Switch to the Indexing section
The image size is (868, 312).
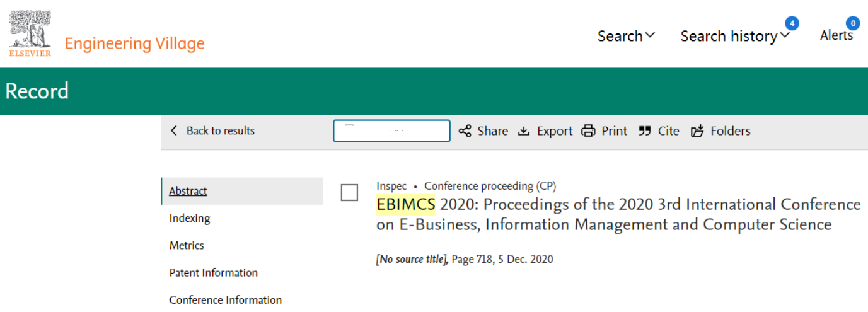[x=190, y=218]
